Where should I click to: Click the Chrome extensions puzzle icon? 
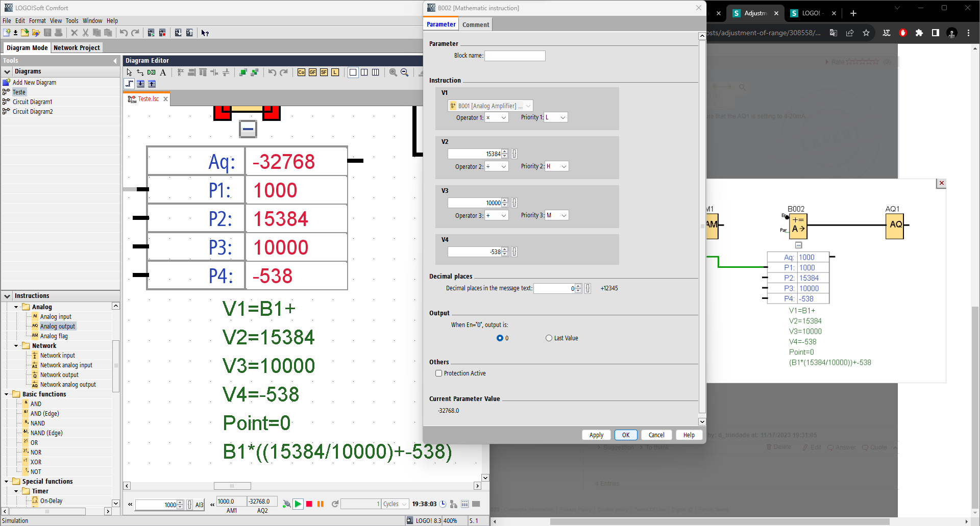click(919, 33)
